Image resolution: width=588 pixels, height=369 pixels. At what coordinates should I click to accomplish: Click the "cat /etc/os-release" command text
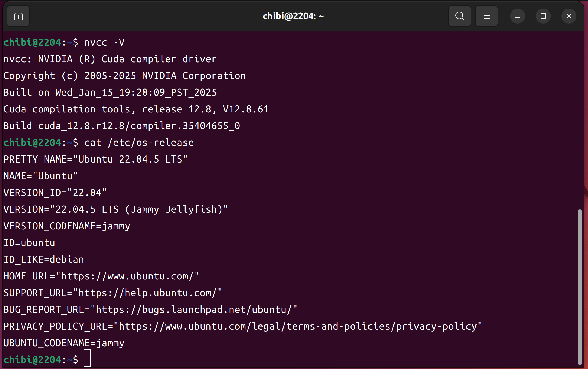[x=139, y=142]
